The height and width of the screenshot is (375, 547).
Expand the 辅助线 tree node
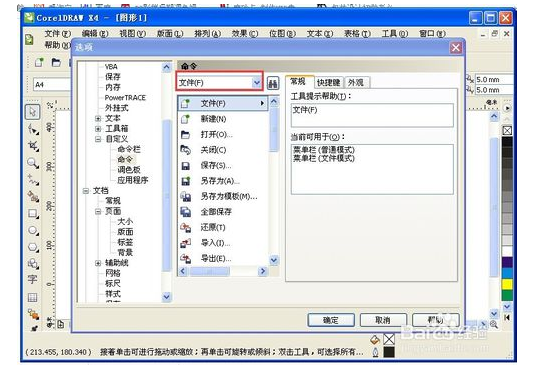click(98, 263)
